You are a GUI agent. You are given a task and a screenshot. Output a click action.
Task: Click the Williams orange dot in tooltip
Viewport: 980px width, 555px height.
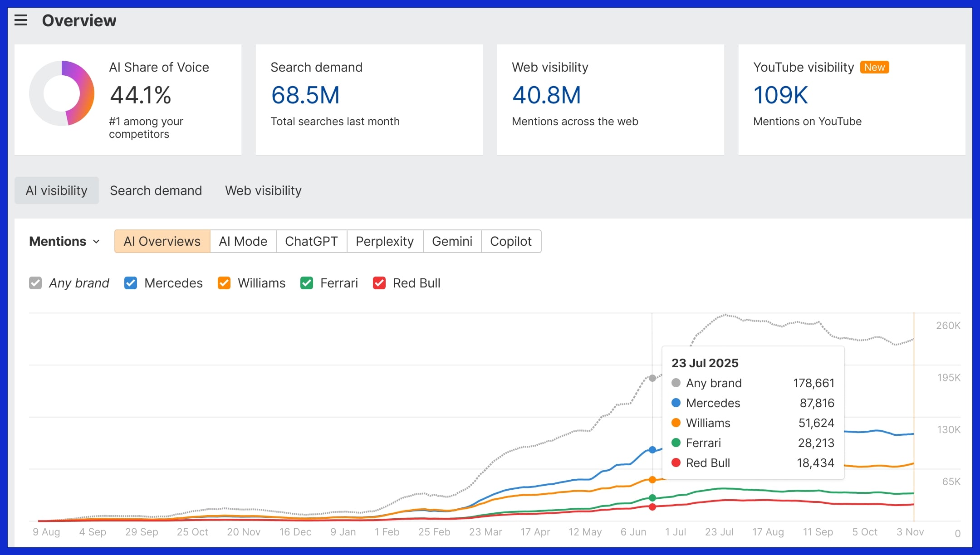click(x=676, y=423)
